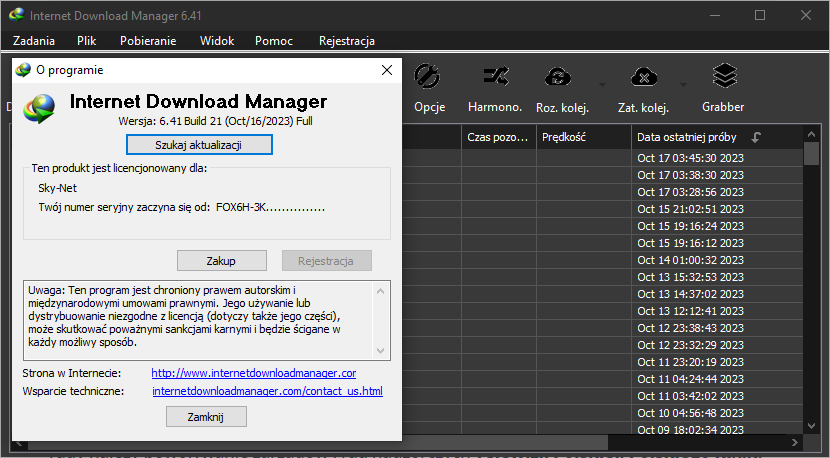Open the Opcje options toolbar icon
Image resolution: width=830 pixels, height=458 pixels.
click(428, 77)
